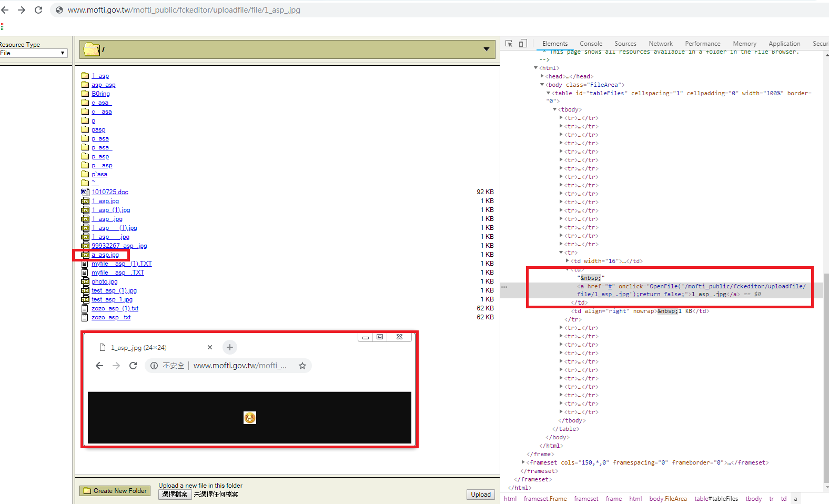Screen dimensions: 829x504
Task: Select frameset.Frame breadcrumb in DevTools
Action: 545,499
